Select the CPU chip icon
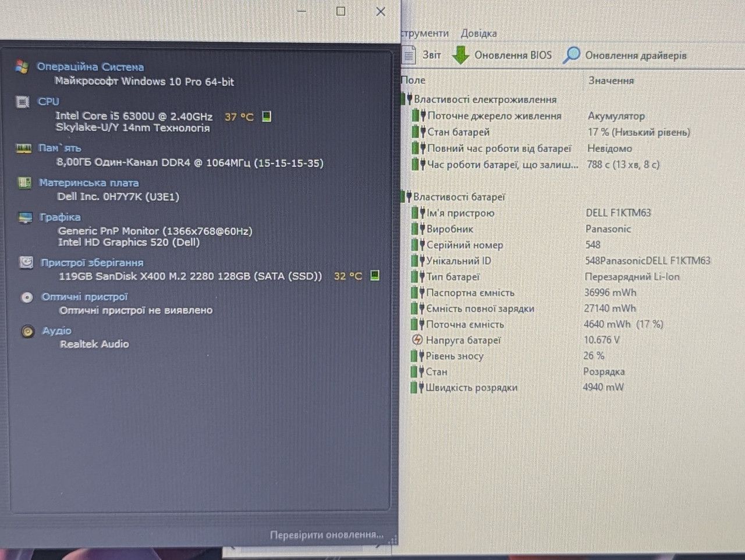This screenshot has height=560, width=745. click(23, 102)
